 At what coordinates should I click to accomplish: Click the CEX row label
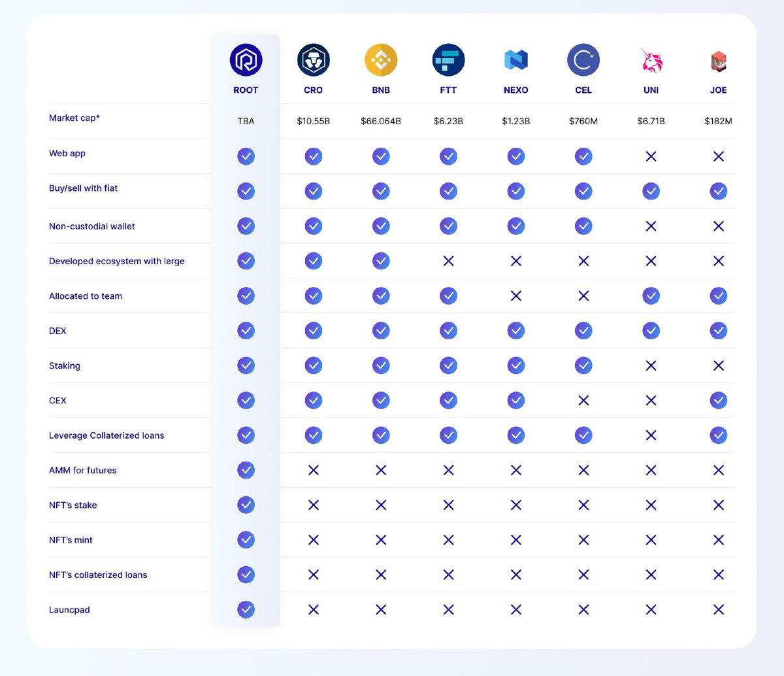[57, 400]
